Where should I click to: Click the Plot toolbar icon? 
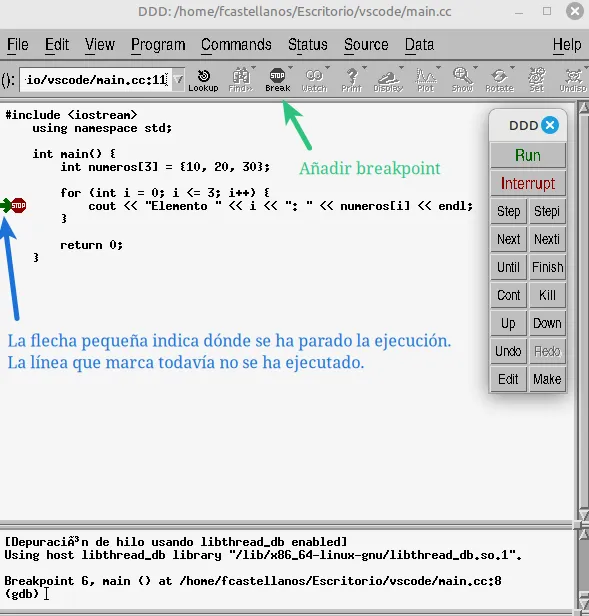[426, 80]
